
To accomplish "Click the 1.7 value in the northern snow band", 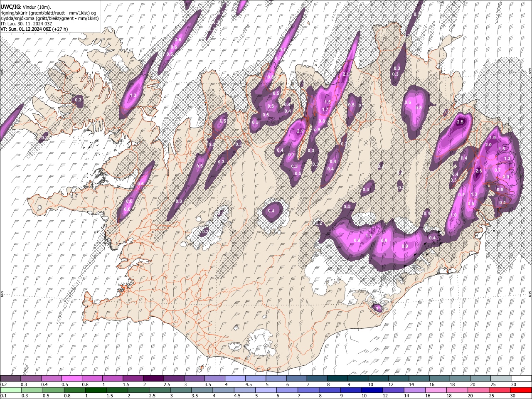I will pos(325,109).
